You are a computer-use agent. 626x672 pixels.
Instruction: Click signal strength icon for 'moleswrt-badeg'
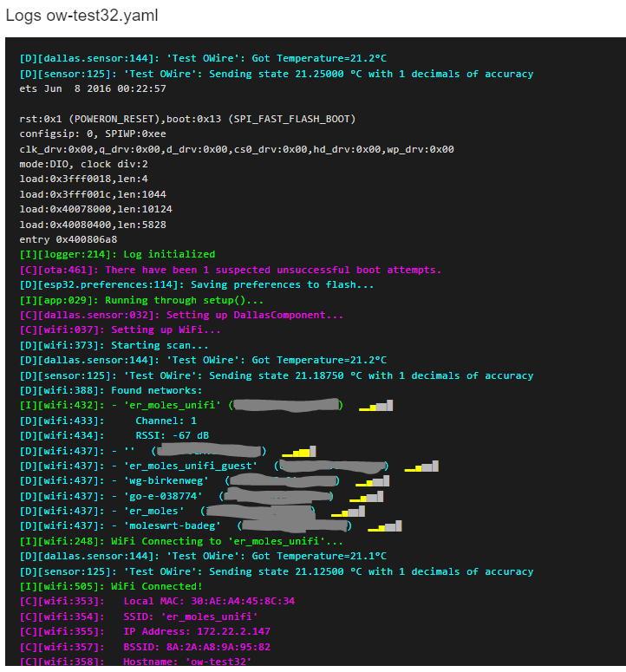[x=385, y=526]
